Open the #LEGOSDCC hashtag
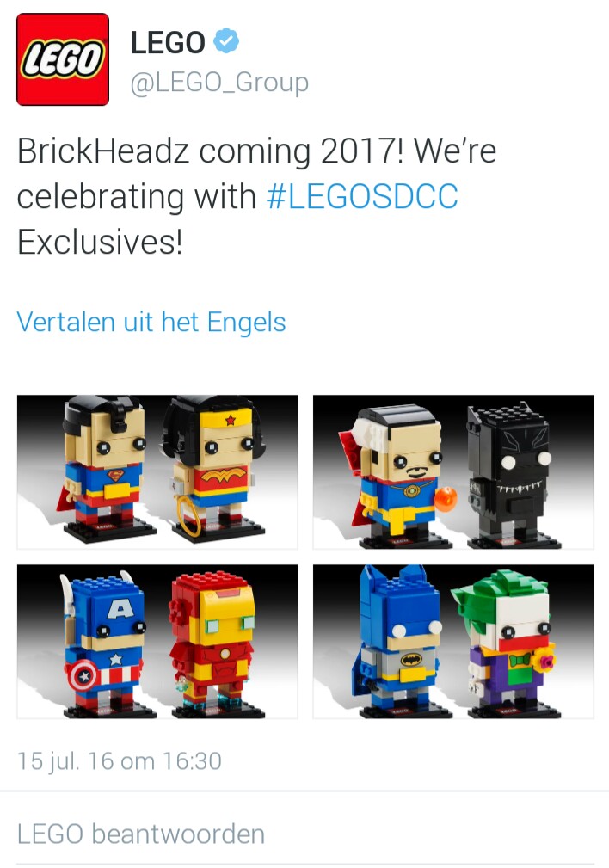Screen dimensions: 609x868 [x=362, y=196]
